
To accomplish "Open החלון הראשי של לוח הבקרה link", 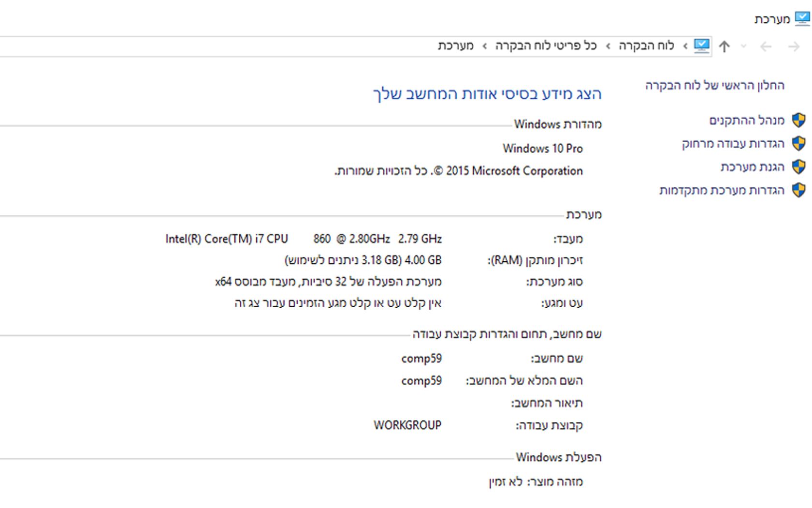I will click(715, 86).
